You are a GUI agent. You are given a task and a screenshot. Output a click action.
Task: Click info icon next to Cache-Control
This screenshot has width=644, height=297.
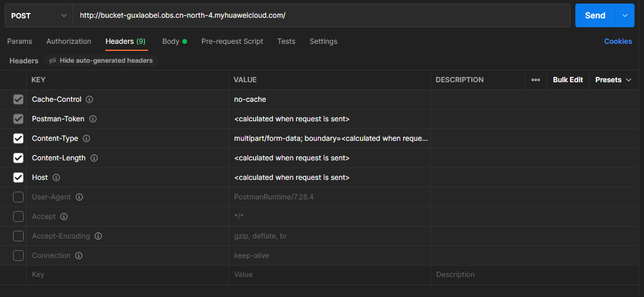point(90,99)
